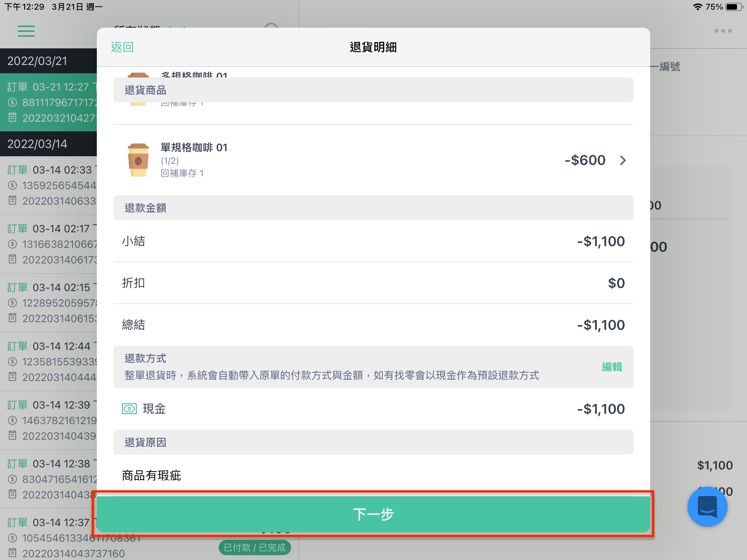This screenshot has height=560, width=747.
Task: Open the three-dot more options menu
Action: click(723, 31)
